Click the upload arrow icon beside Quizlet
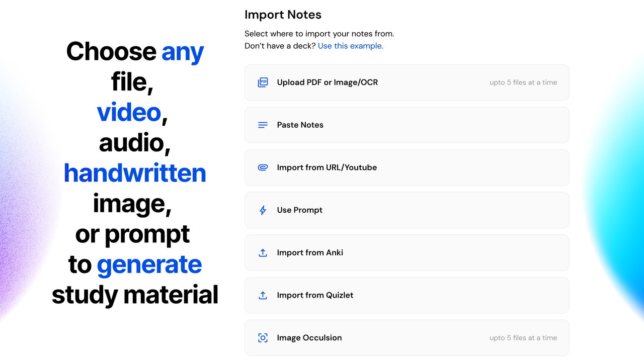 click(x=263, y=295)
